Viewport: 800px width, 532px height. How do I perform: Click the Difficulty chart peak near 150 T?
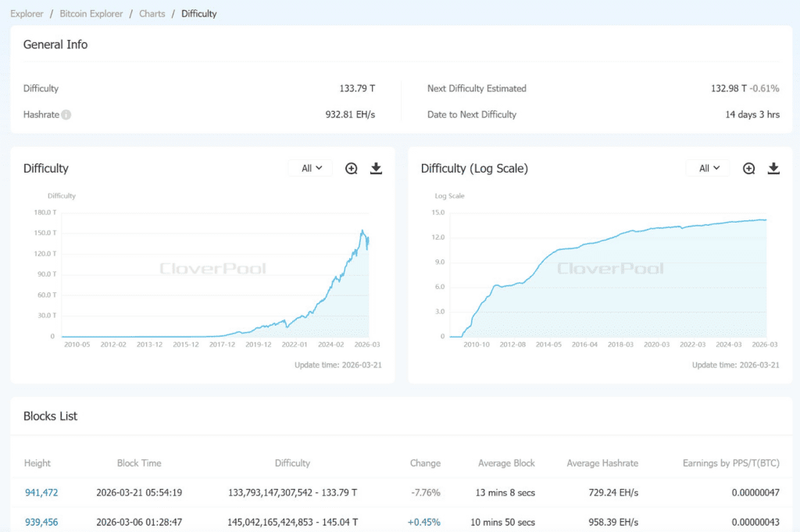click(362, 230)
